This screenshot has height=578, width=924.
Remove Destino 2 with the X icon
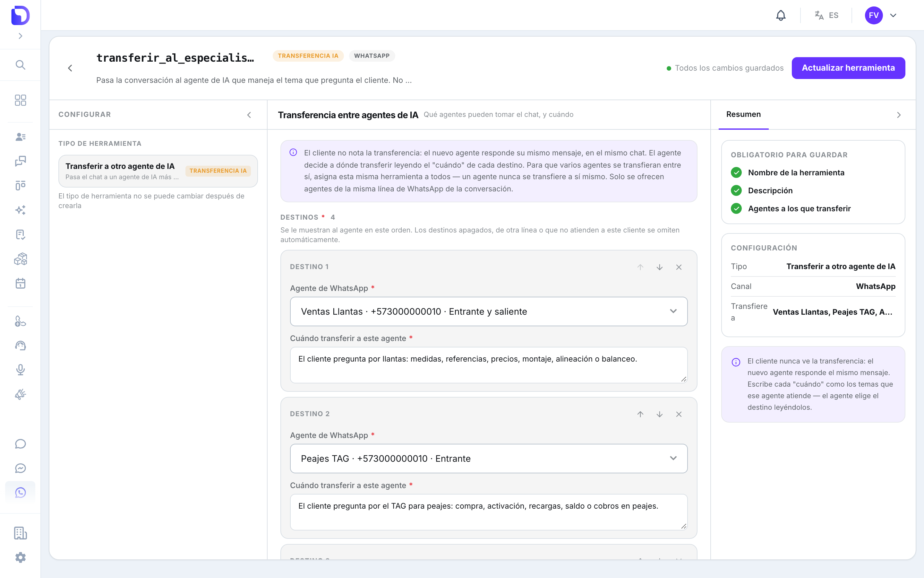click(x=679, y=414)
